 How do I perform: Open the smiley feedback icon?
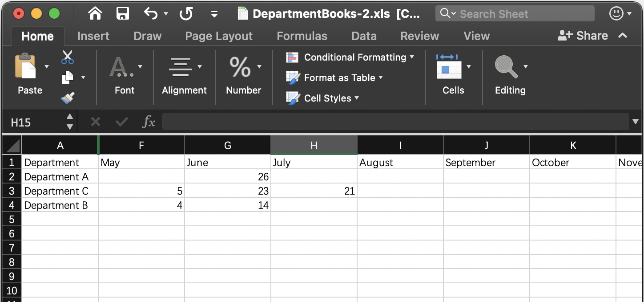616,14
